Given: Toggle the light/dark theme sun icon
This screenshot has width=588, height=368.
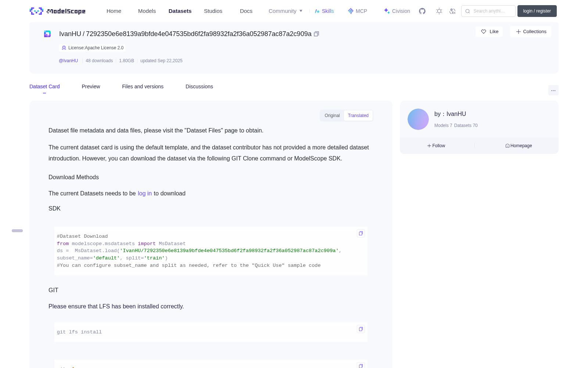Looking at the screenshot, I should coord(439,11).
